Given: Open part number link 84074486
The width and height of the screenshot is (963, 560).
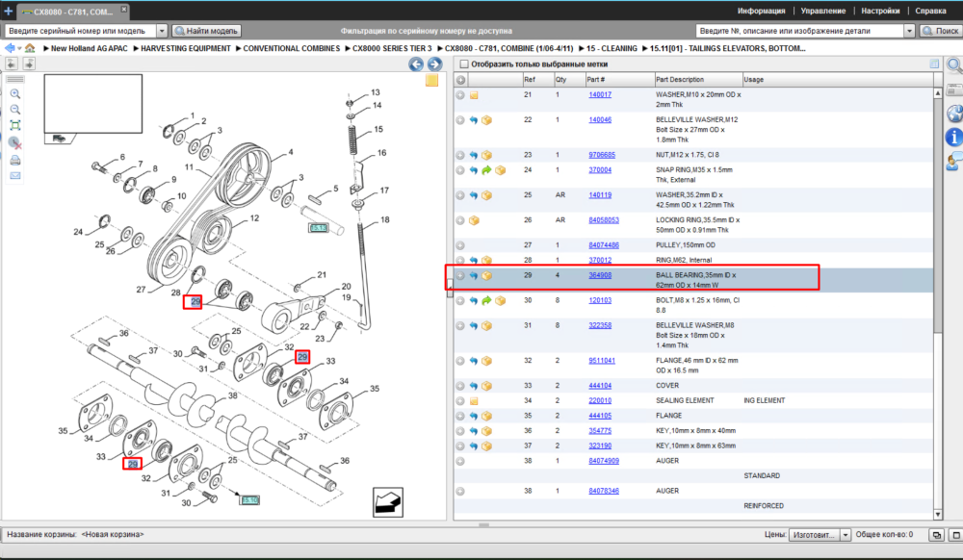Looking at the screenshot, I should pyautogui.click(x=604, y=245).
